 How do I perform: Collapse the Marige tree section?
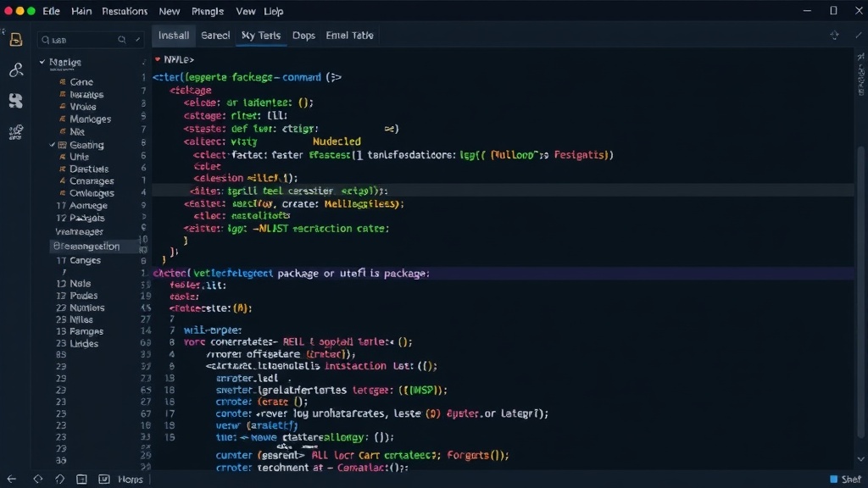pyautogui.click(x=42, y=62)
